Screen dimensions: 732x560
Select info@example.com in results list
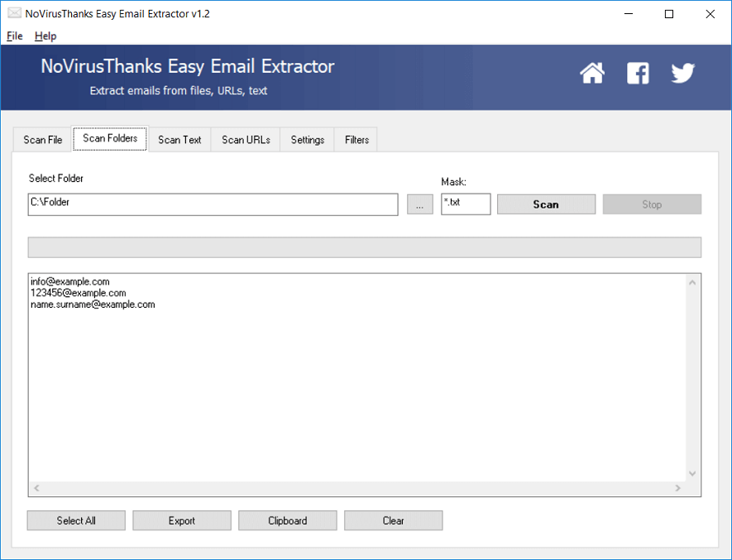[x=70, y=281]
